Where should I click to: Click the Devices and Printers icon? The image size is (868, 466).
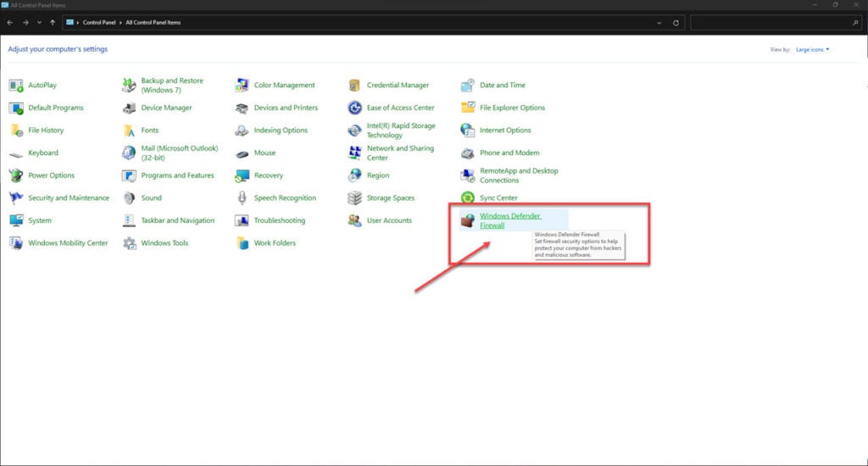tap(242, 108)
